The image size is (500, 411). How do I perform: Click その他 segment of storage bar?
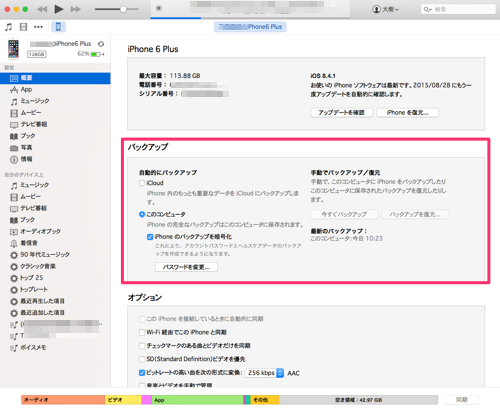tap(265, 400)
